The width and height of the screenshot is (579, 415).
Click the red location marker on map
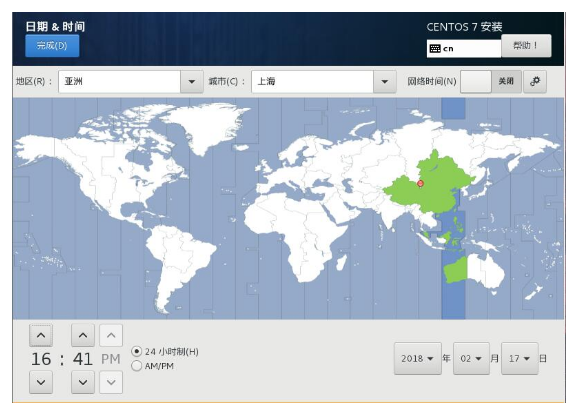(420, 184)
